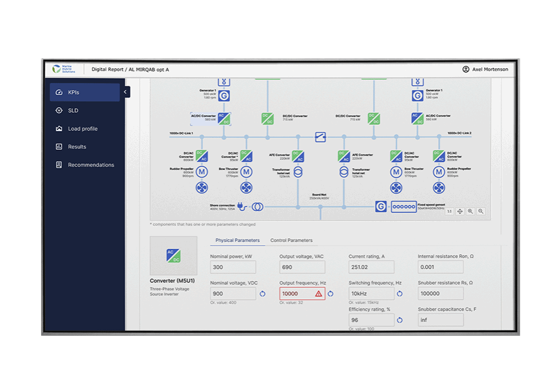Reset the Output frequency value with circular arrow
Viewport: 560px width, 392px height.
click(330, 294)
